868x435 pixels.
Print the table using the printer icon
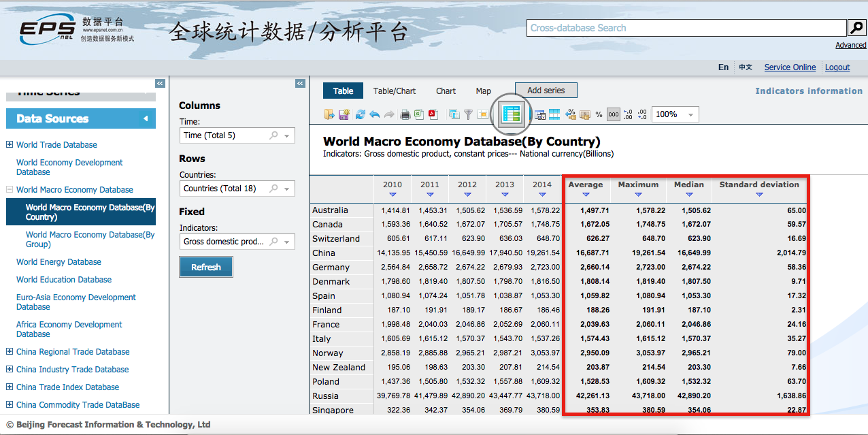click(x=405, y=114)
